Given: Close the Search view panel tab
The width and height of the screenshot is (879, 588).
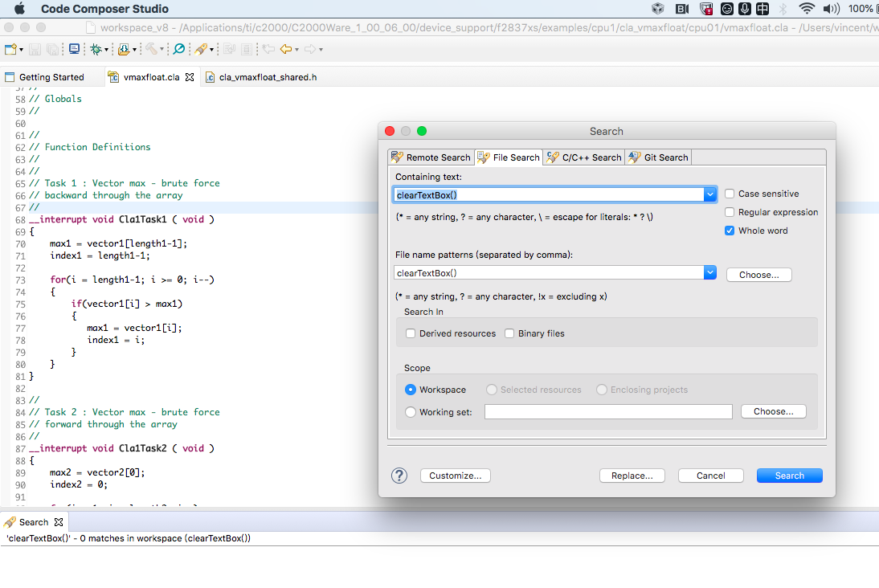Looking at the screenshot, I should coord(59,522).
